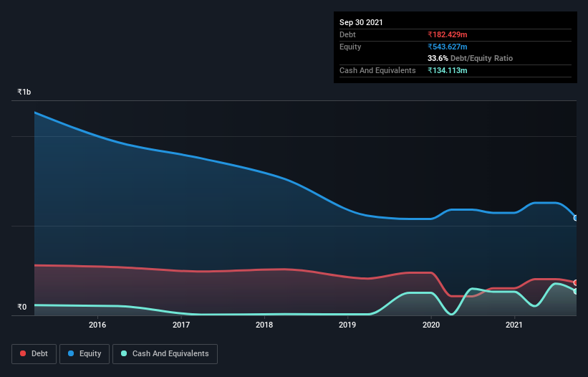Click the teal Cash legend dot

point(124,353)
